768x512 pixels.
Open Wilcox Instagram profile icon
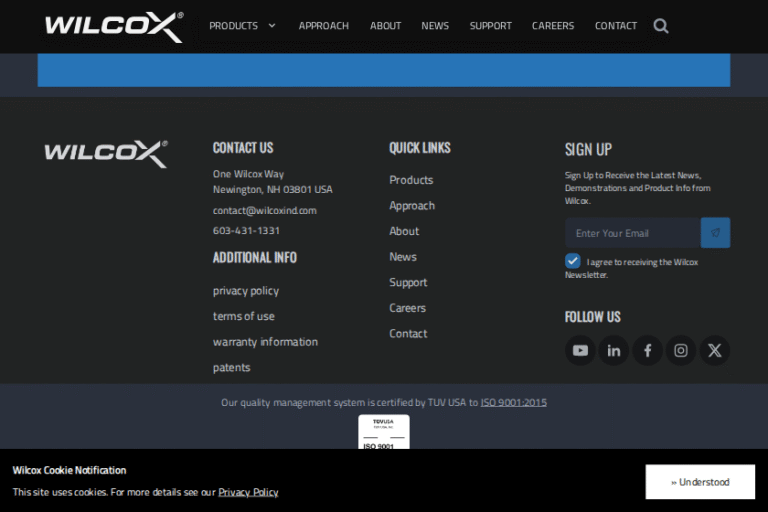point(681,350)
